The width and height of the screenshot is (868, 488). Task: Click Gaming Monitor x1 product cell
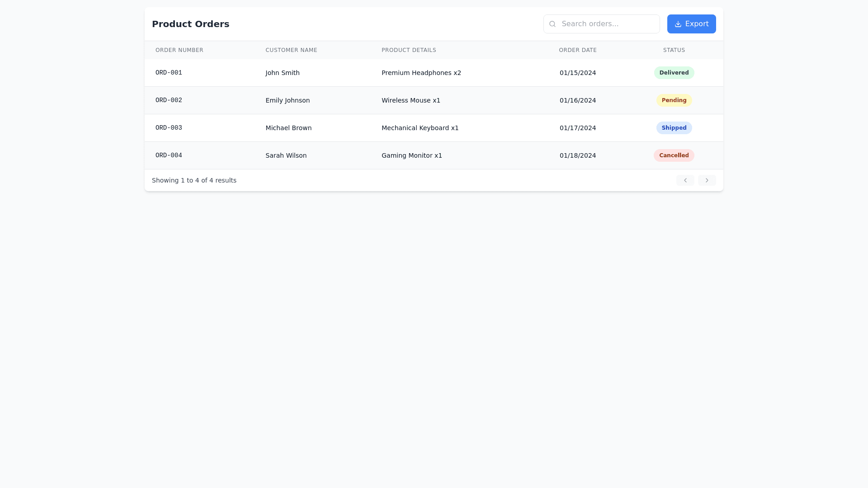(x=411, y=155)
